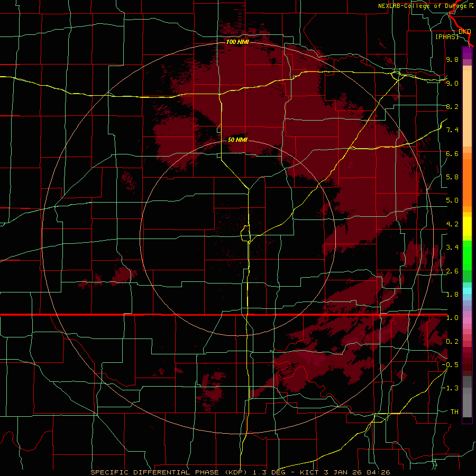Select the "4.2" legend value
Image resolution: width=476 pixels, height=476 pixels.
pyautogui.click(x=452, y=224)
